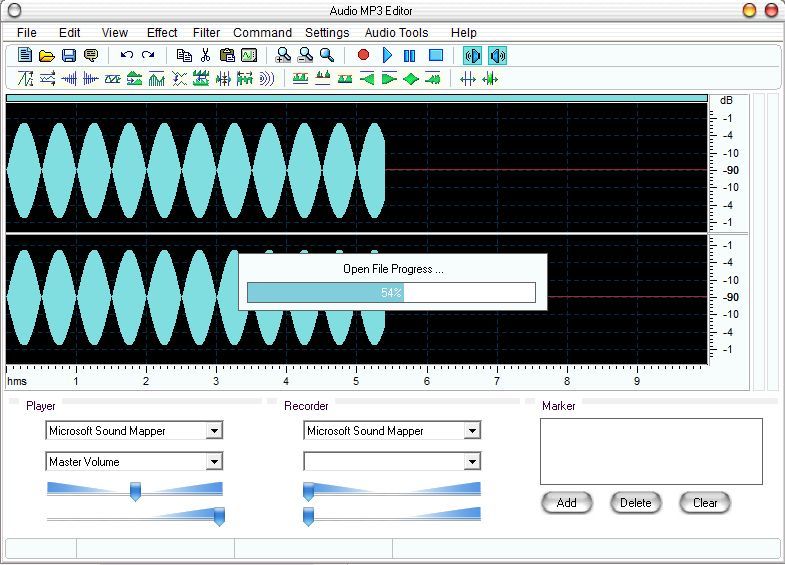Click the diagonal line amplify effect icon
The width and height of the screenshot is (785, 565).
(25, 79)
